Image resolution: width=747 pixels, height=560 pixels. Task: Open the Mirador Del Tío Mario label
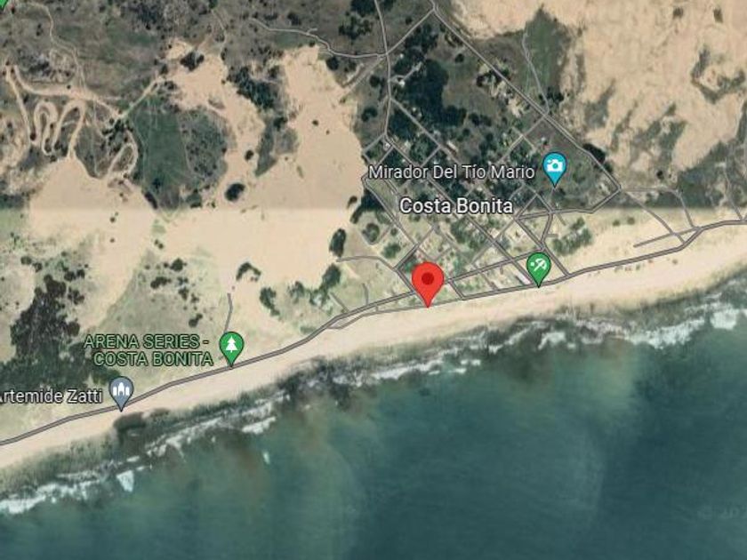(x=452, y=172)
